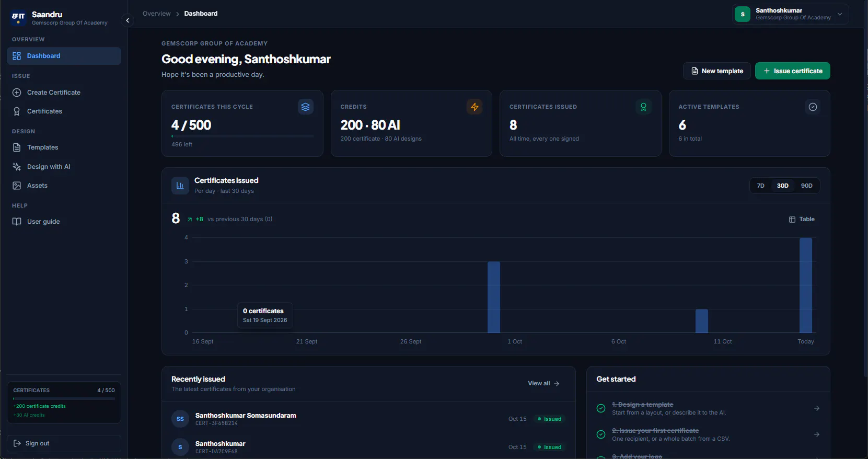
Task: Collapse the sidebar with the chevron button
Action: [x=128, y=20]
